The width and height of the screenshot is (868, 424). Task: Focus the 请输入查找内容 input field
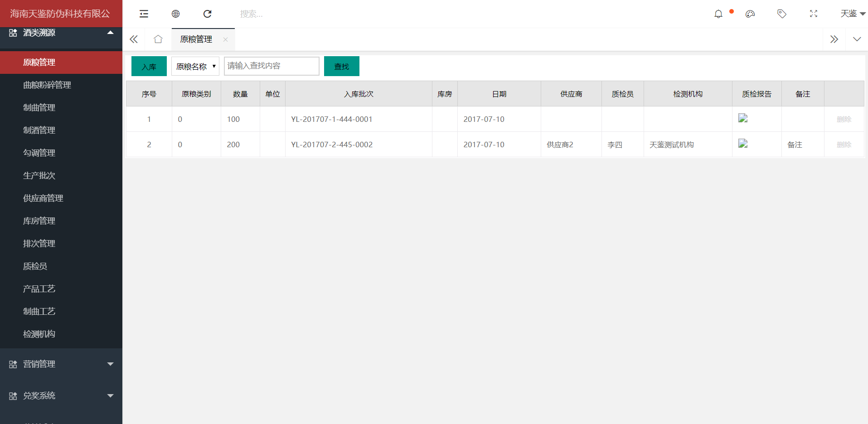(x=272, y=66)
